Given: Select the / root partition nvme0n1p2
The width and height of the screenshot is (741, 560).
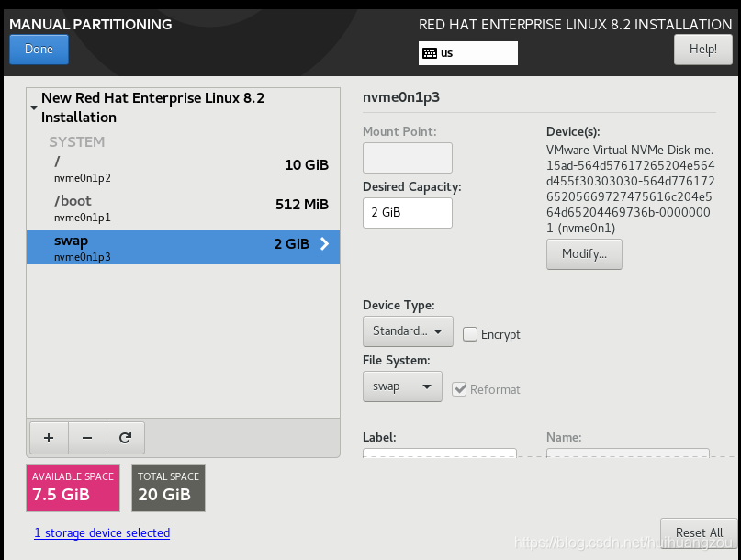Looking at the screenshot, I should point(184,169).
